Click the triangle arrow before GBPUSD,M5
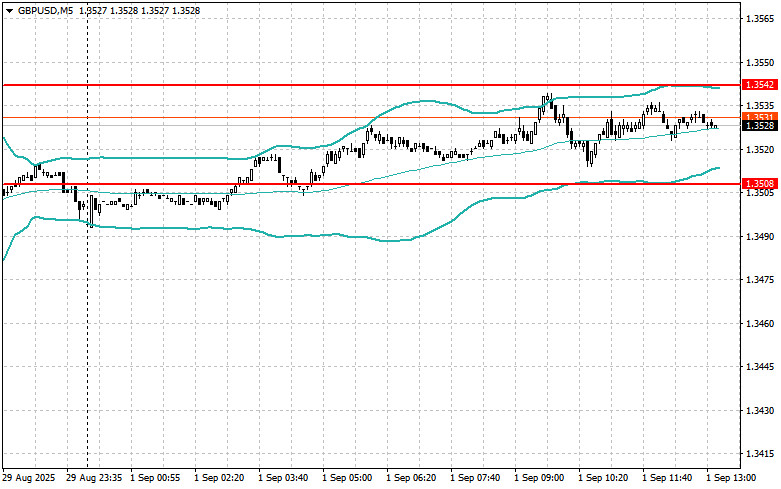Viewport: 781px width, 489px height. click(9, 10)
